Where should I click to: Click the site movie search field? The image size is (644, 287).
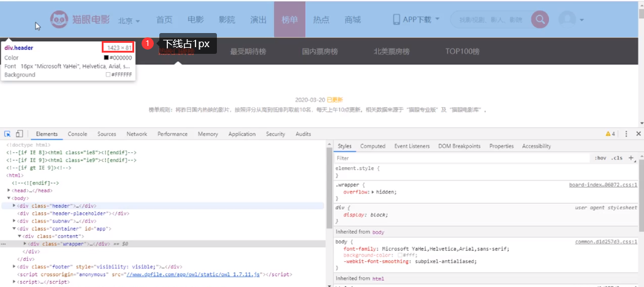tap(491, 19)
